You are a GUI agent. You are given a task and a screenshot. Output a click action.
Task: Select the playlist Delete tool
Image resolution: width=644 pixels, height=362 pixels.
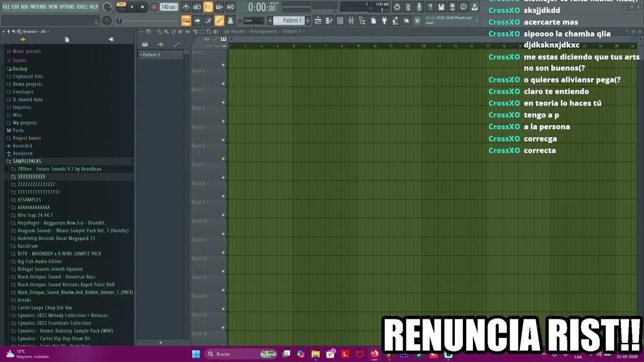click(174, 32)
